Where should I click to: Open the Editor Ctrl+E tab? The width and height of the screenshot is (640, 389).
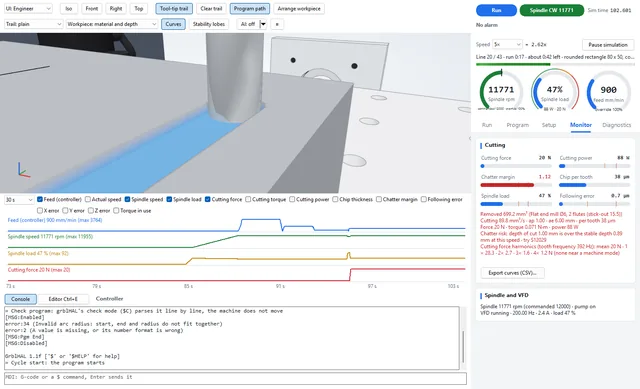click(63, 299)
